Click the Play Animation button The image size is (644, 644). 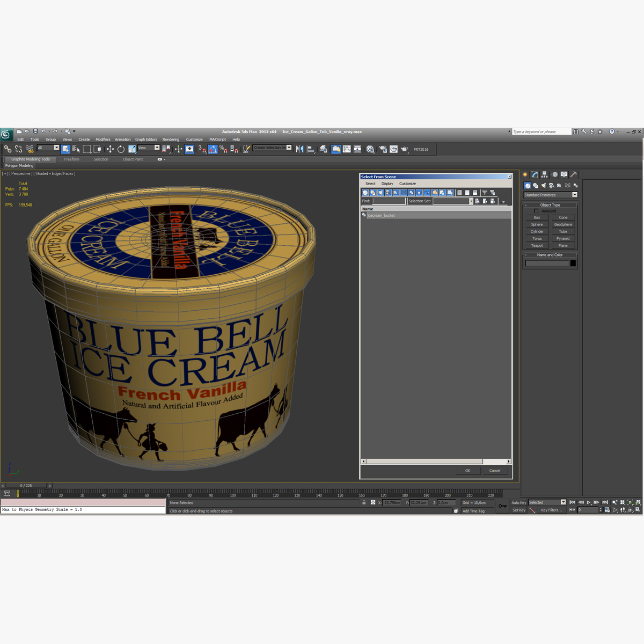(x=589, y=502)
